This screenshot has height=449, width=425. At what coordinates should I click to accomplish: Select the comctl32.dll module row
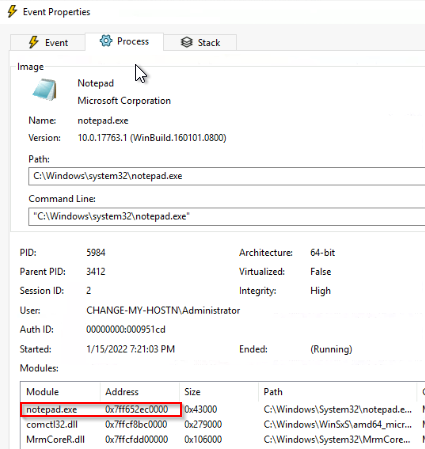(x=223, y=424)
